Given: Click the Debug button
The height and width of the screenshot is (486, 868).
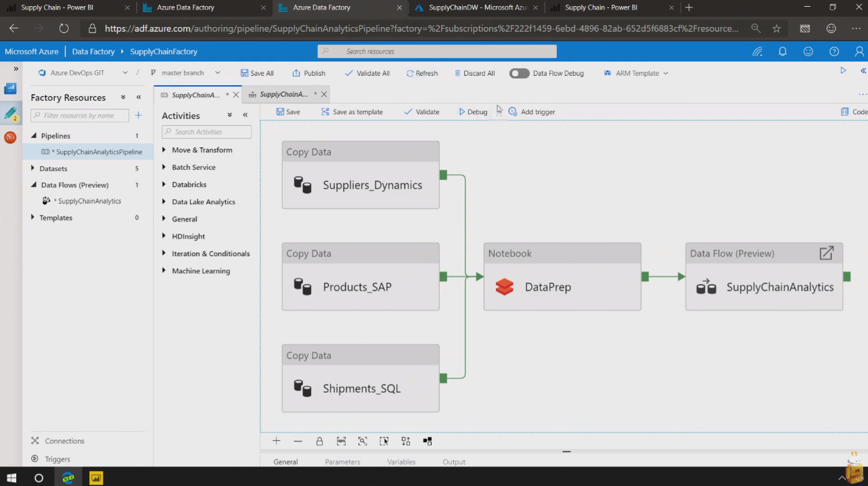Looking at the screenshot, I should pos(473,112).
